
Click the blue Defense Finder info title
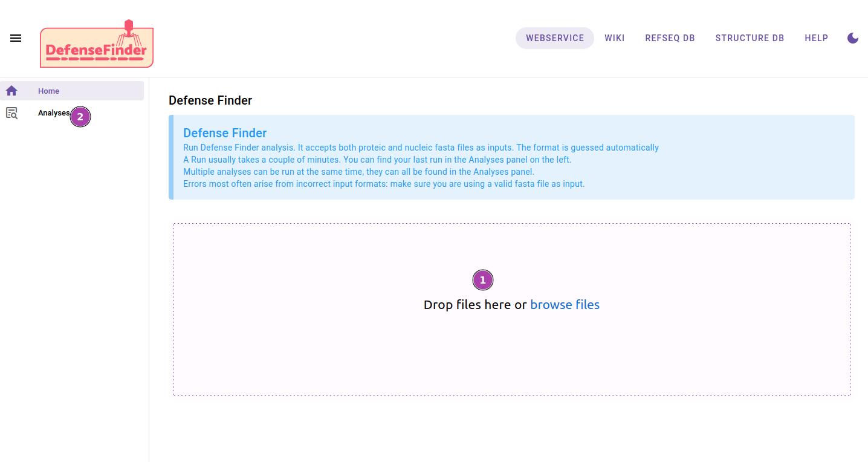click(225, 133)
